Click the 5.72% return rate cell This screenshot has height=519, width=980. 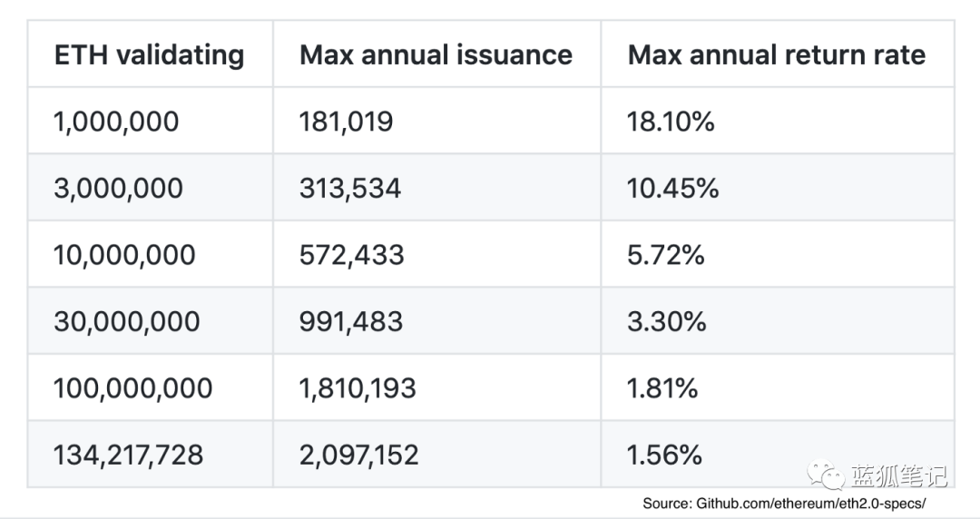(665, 255)
